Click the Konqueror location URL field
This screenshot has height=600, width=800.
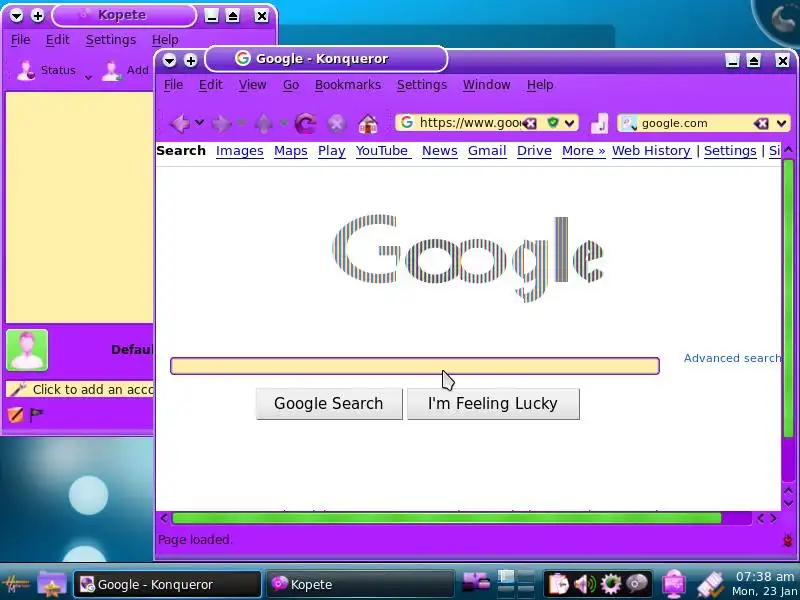pos(469,123)
